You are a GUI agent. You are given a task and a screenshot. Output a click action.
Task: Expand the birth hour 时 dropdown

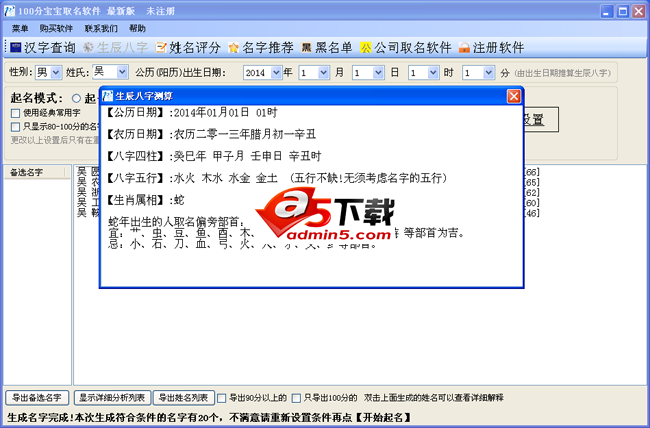[433, 73]
